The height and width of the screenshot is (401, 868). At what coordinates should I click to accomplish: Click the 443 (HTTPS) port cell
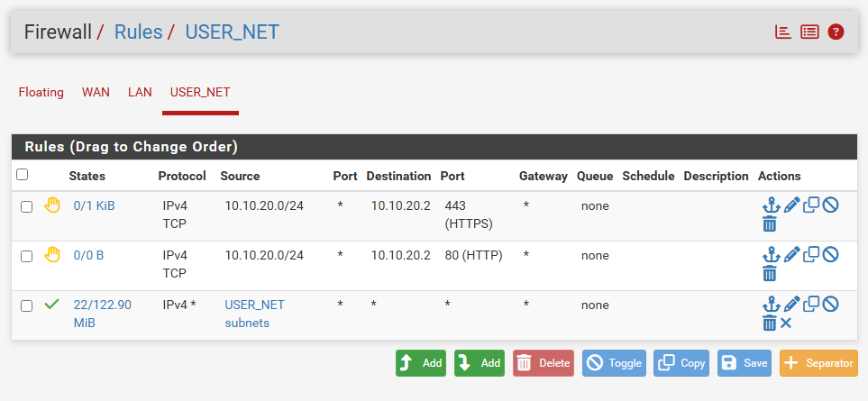pos(469,215)
